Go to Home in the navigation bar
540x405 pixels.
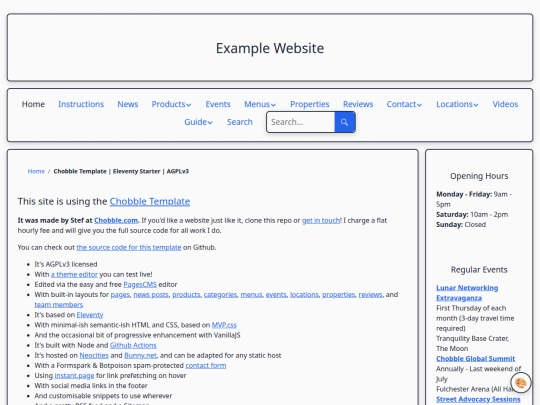coord(33,104)
